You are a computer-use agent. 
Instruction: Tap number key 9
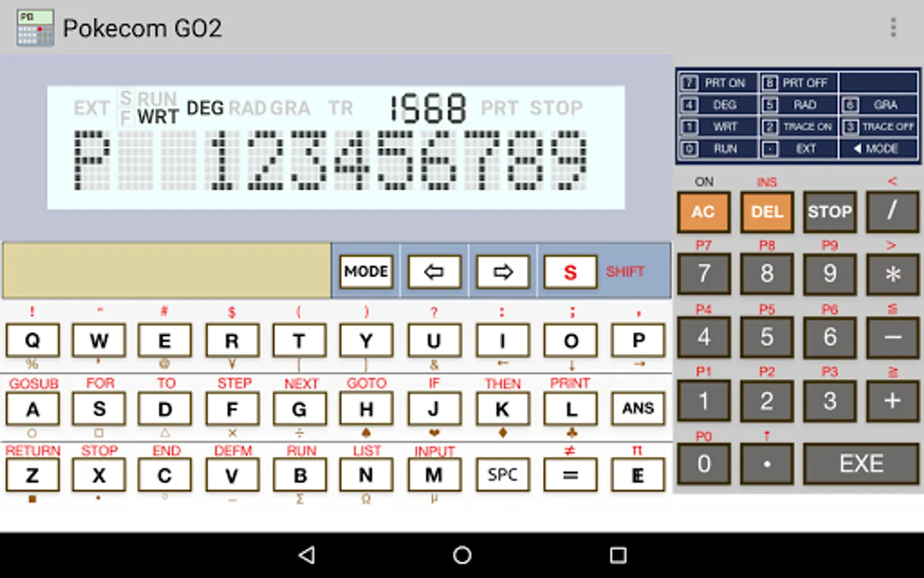(830, 274)
